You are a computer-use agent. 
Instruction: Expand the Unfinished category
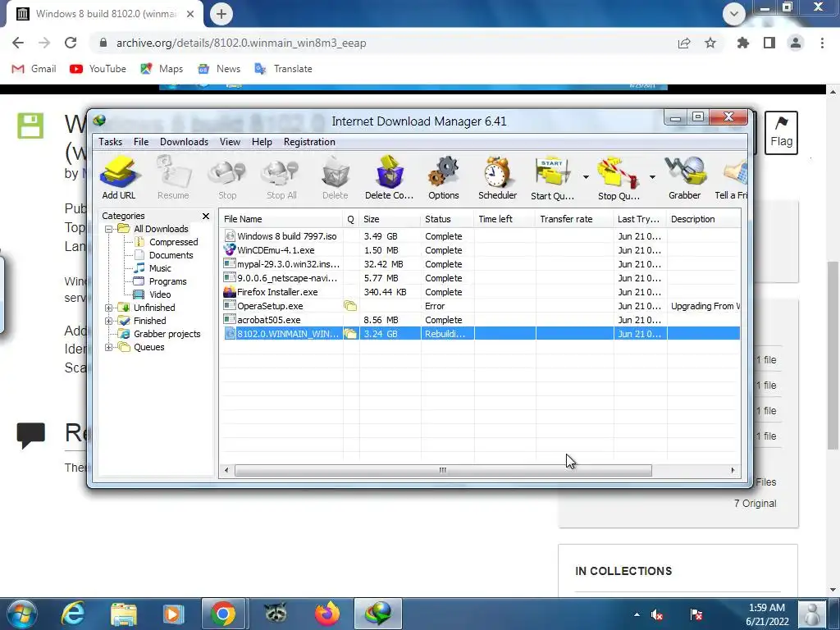pos(108,308)
